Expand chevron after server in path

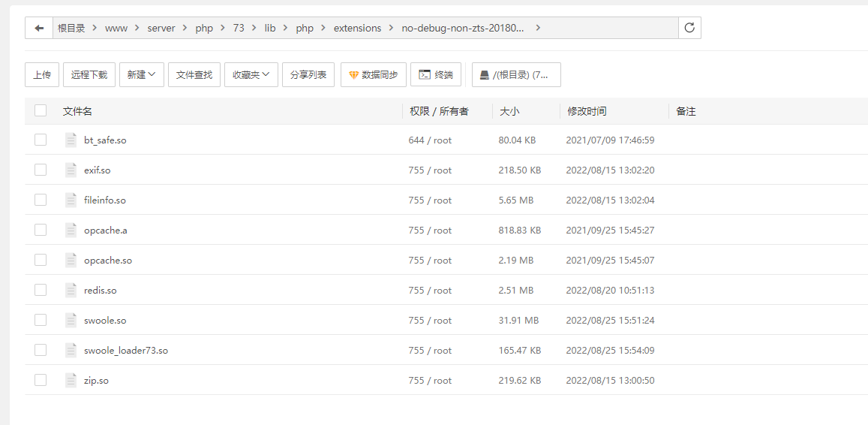click(185, 29)
